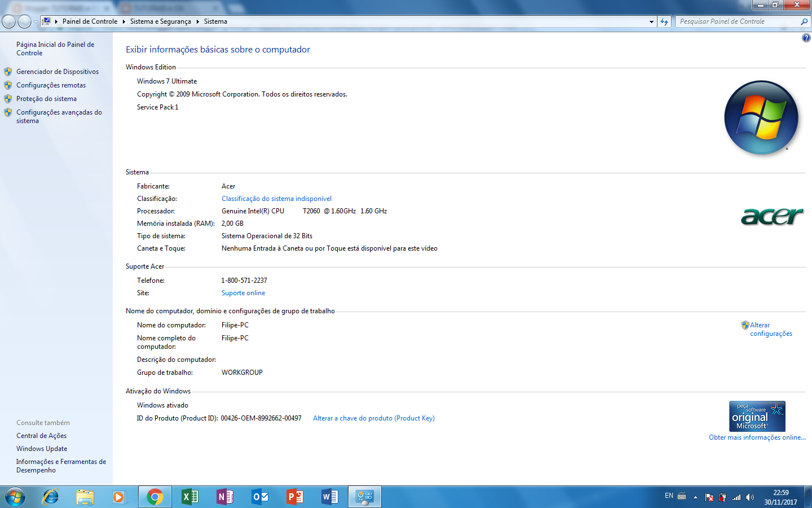Image resolution: width=812 pixels, height=508 pixels.
Task: Open the address bar history dropdown arrow
Action: coord(651,21)
